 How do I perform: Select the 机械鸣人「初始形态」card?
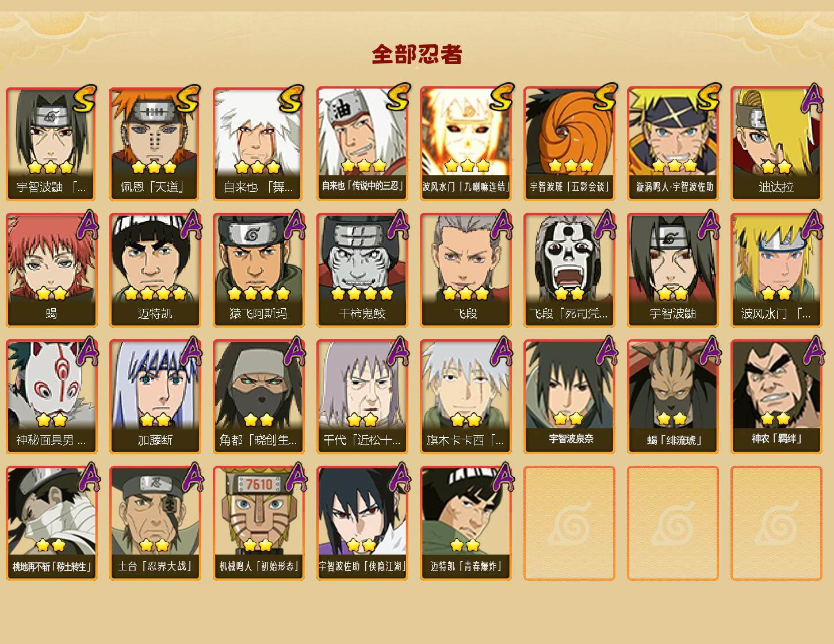tap(258, 523)
